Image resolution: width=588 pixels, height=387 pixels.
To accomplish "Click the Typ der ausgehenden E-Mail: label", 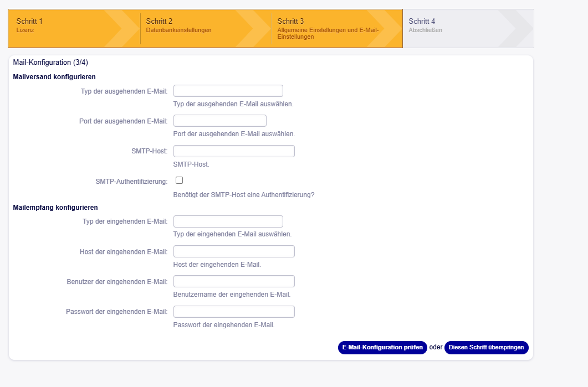I will [124, 91].
